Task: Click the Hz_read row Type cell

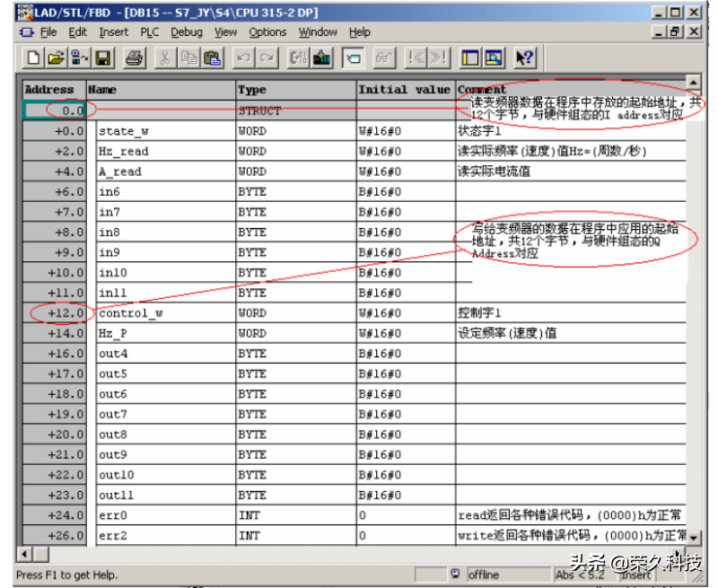Action: (294, 152)
